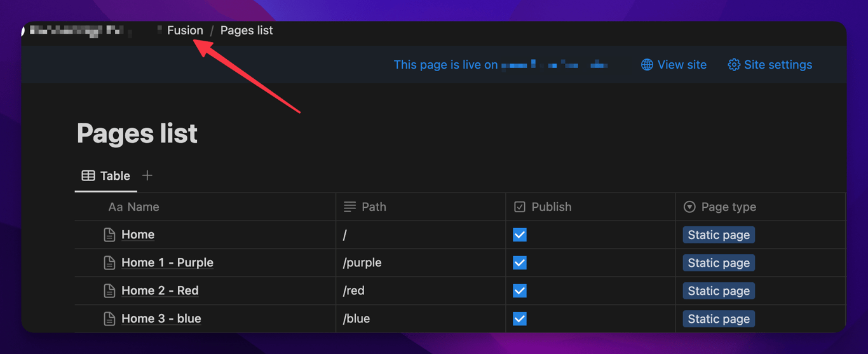Click the View site link
868x354 pixels.
click(681, 65)
